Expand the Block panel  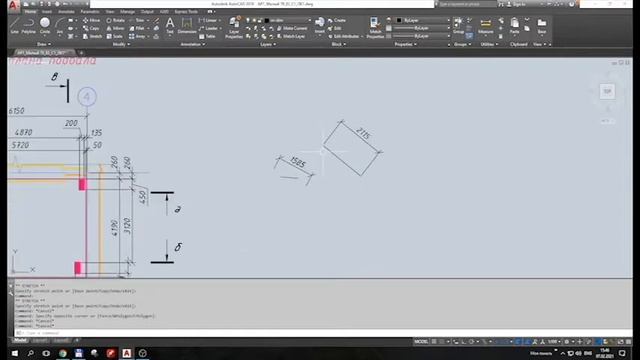(x=338, y=44)
